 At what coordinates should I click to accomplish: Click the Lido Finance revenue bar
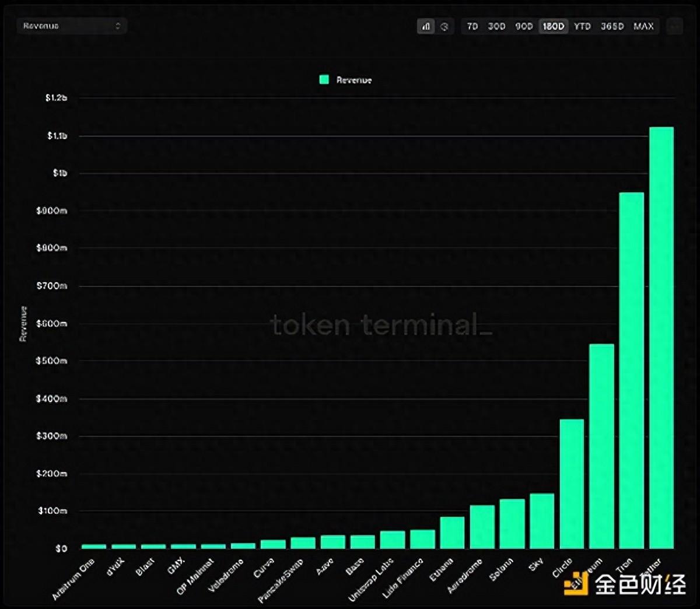pos(422,539)
